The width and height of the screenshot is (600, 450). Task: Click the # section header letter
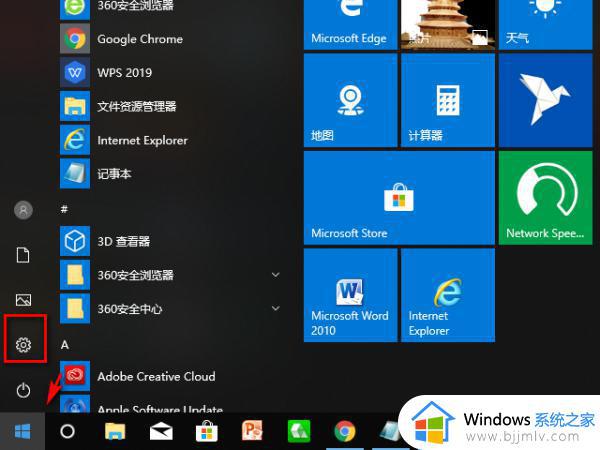[x=64, y=209]
